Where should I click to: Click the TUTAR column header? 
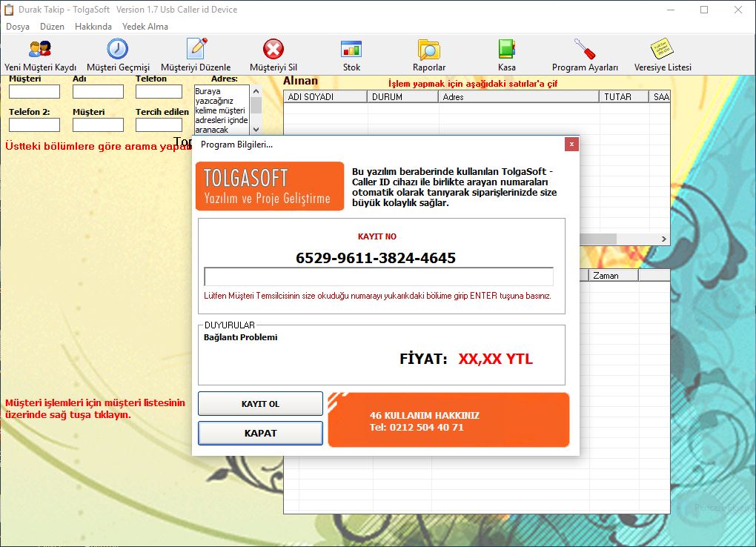coord(624,97)
